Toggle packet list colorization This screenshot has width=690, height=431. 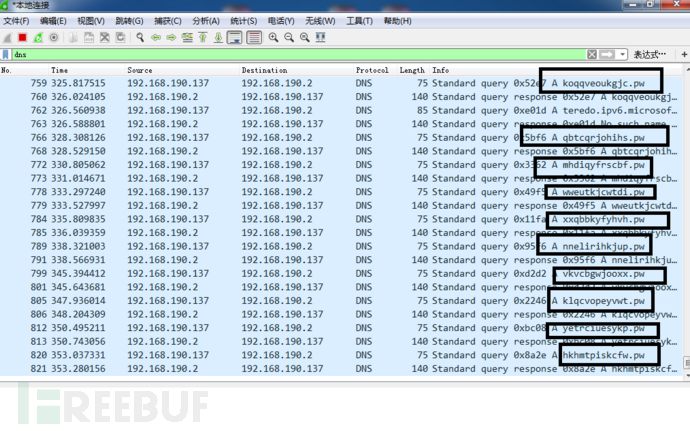click(x=254, y=38)
